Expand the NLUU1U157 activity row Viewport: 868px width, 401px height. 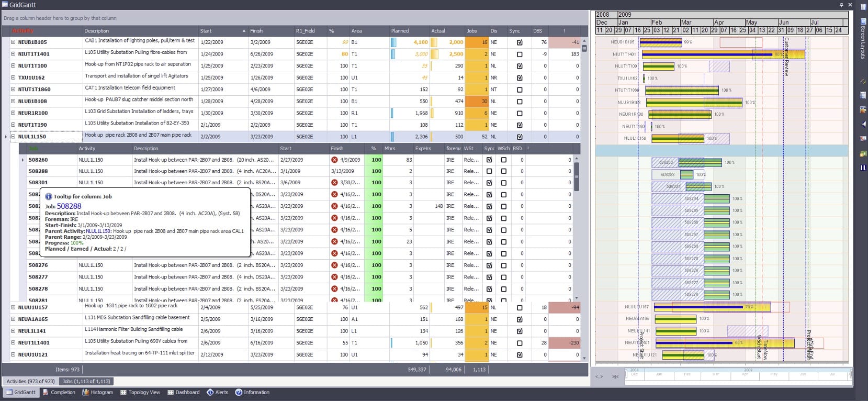coord(13,307)
